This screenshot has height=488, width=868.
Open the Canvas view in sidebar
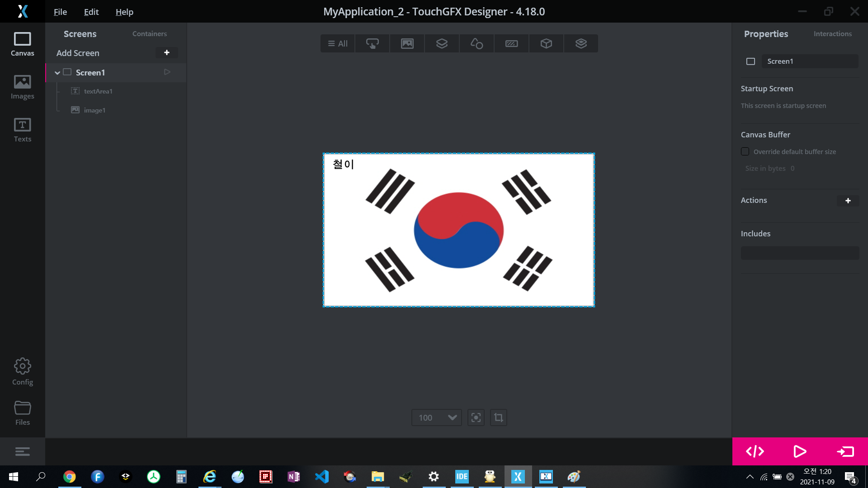tap(22, 44)
